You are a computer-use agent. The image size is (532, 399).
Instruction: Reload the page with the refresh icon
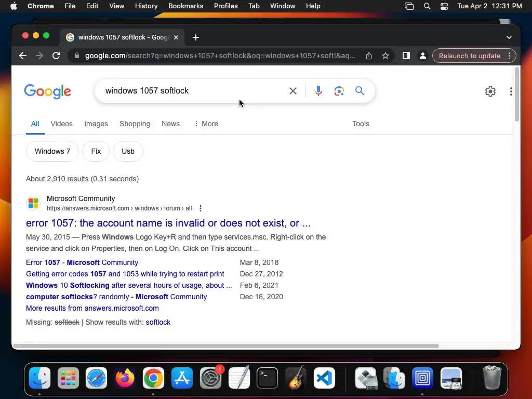click(56, 56)
